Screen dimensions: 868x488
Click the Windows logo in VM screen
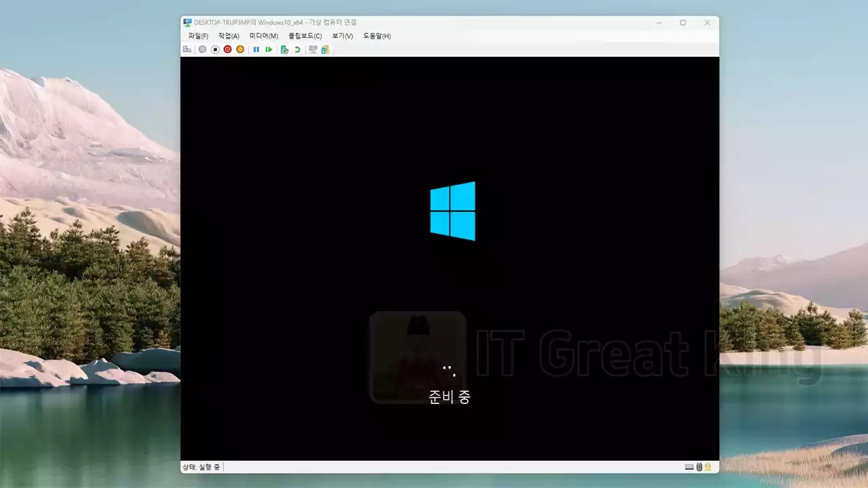(453, 211)
